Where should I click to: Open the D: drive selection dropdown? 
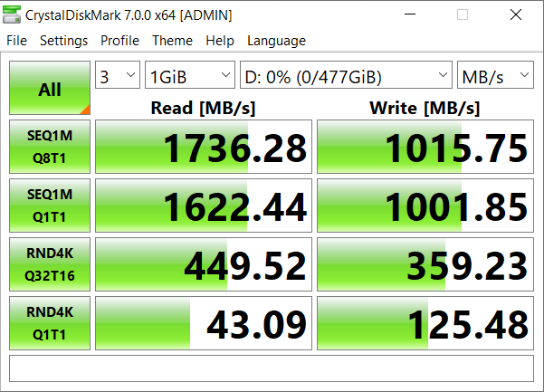346,76
